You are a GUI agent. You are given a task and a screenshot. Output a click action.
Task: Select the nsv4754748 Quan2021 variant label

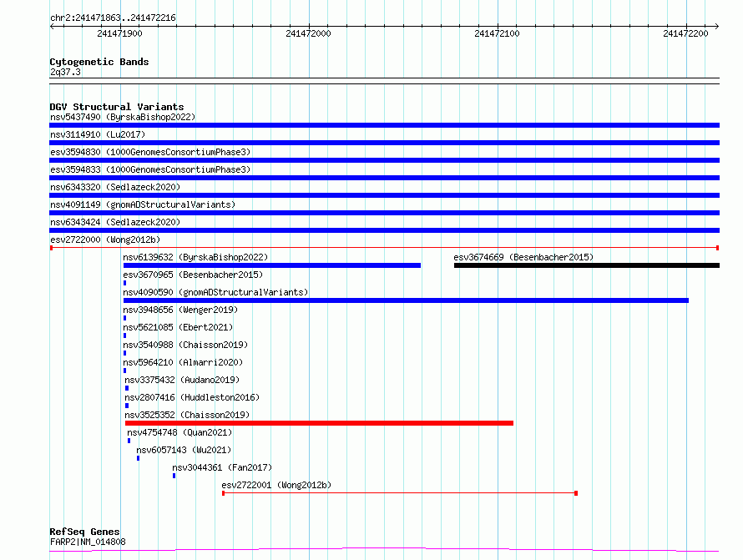pos(179,432)
